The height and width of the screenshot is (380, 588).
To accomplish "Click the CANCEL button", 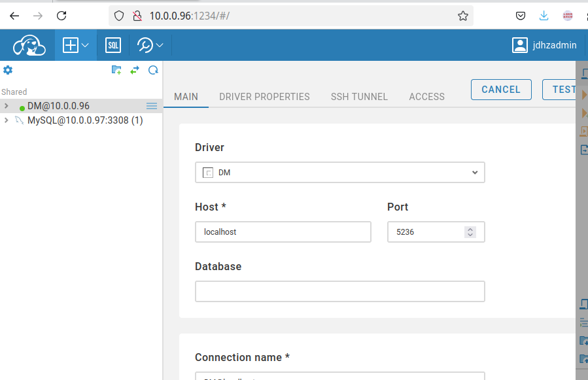I will 501,90.
